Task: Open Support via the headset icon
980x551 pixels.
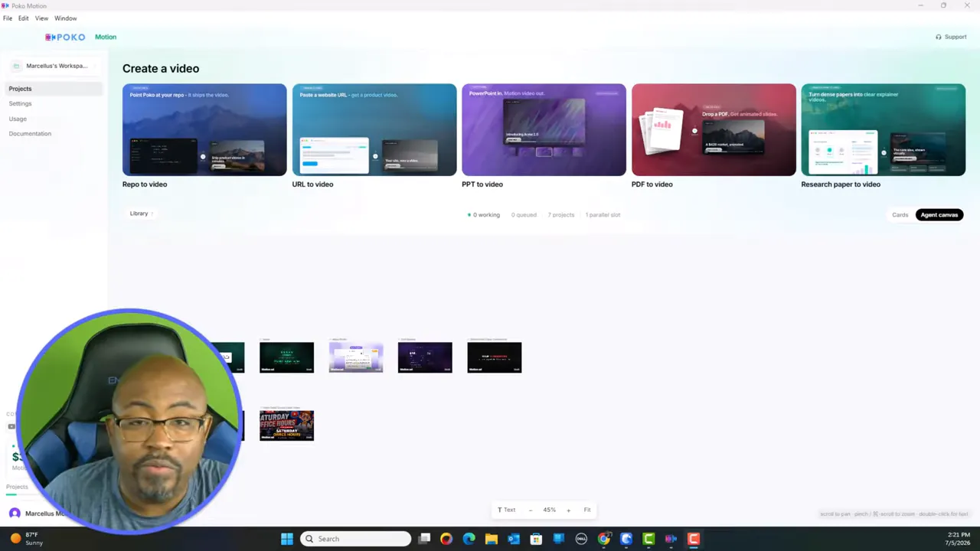Action: click(951, 37)
